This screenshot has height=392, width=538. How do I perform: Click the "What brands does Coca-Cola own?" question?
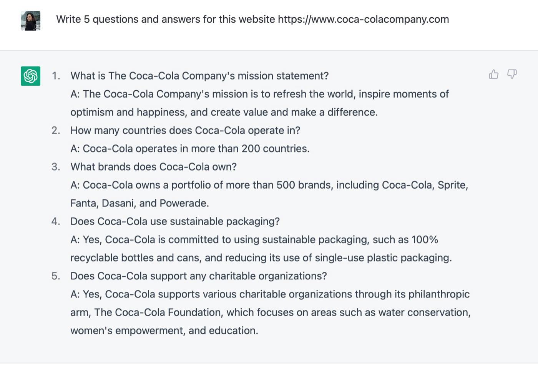pyautogui.click(x=153, y=167)
